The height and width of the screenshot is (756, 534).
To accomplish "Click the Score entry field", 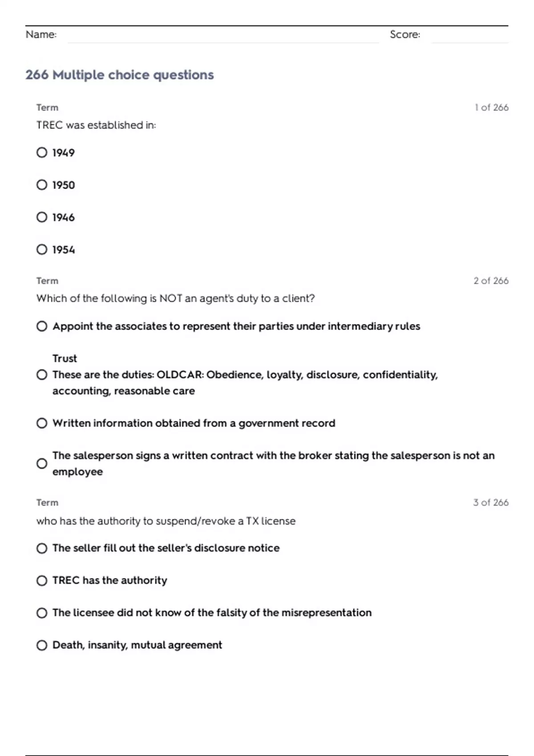I will (469, 36).
